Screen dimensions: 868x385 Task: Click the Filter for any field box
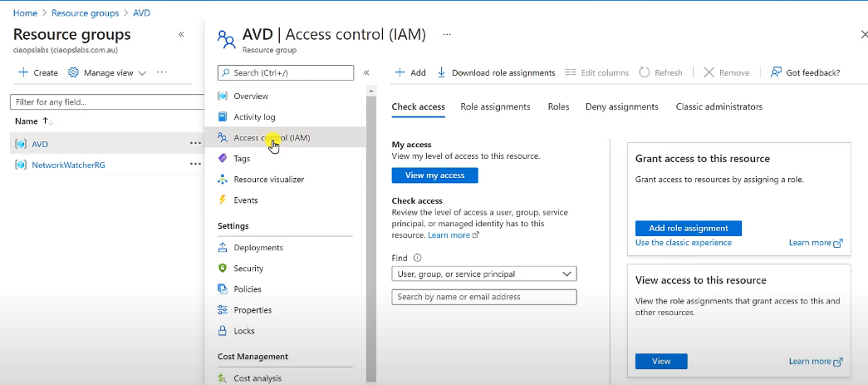(107, 102)
